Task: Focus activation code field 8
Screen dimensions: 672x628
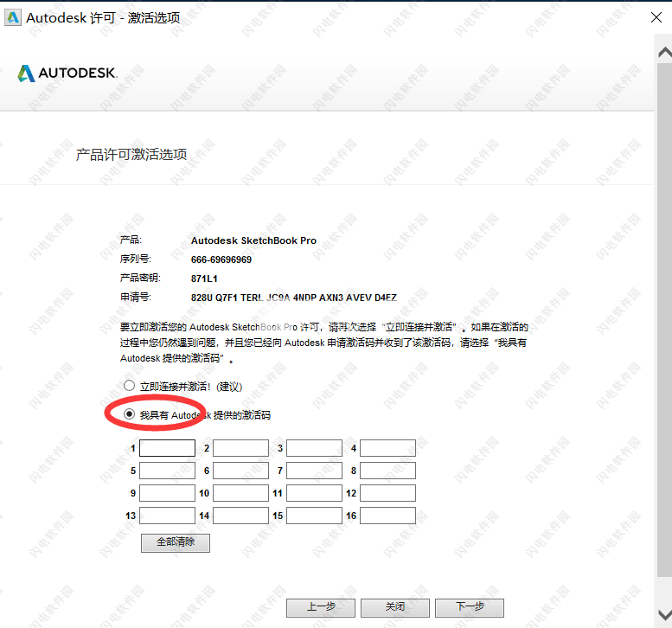Action: pos(387,471)
